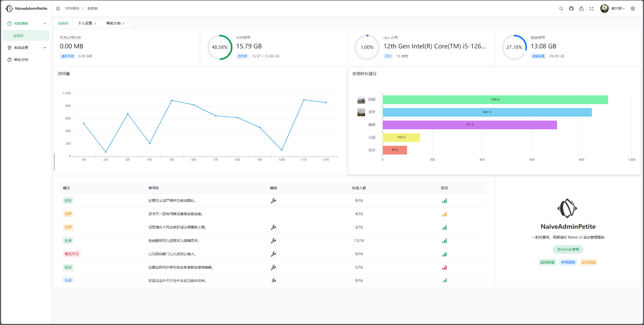
Task: Close the 个人设置 tab
Action: (95, 23)
